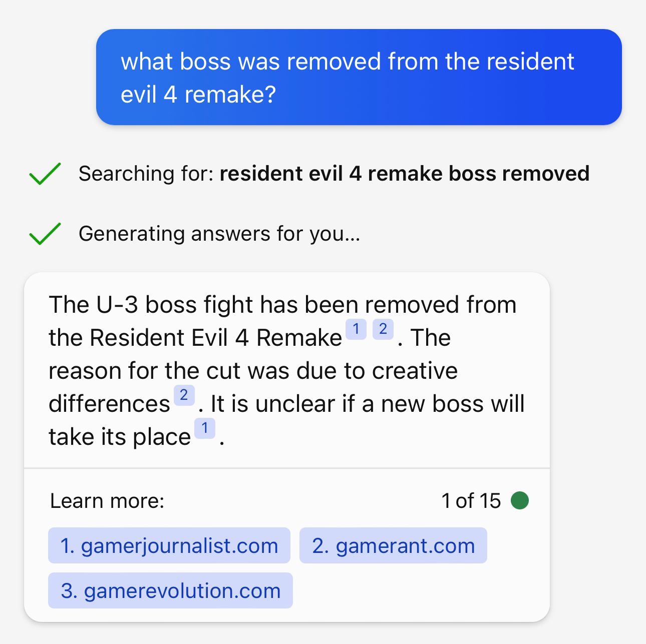The width and height of the screenshot is (646, 644).
Task: Click the text evil 4 remake? in the question bubble
Action: [x=198, y=95]
